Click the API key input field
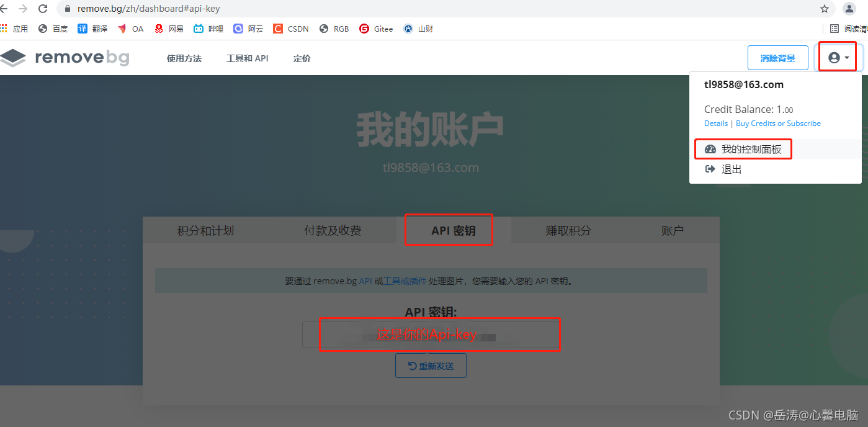 pyautogui.click(x=431, y=335)
